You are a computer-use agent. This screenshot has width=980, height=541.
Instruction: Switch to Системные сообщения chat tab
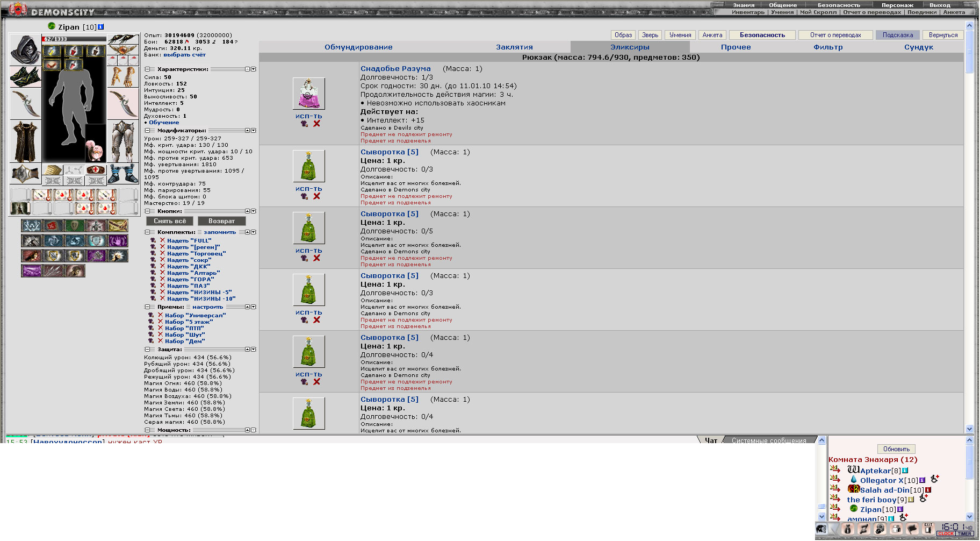769,440
